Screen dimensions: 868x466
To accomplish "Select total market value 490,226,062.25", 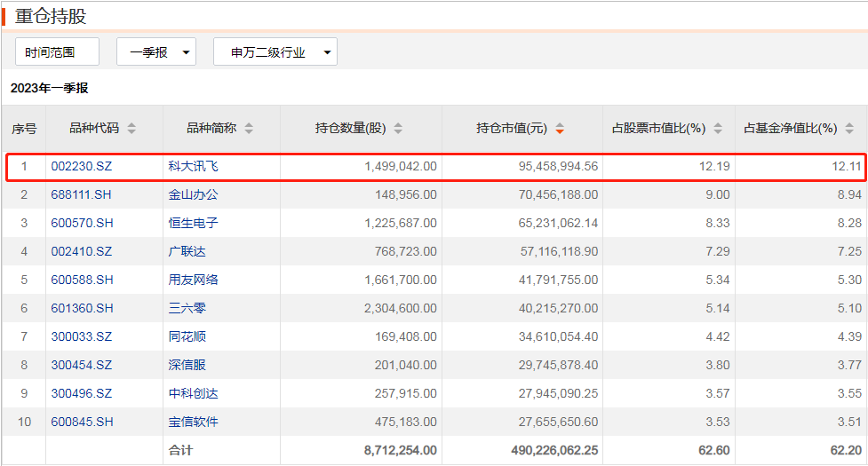I will [554, 451].
